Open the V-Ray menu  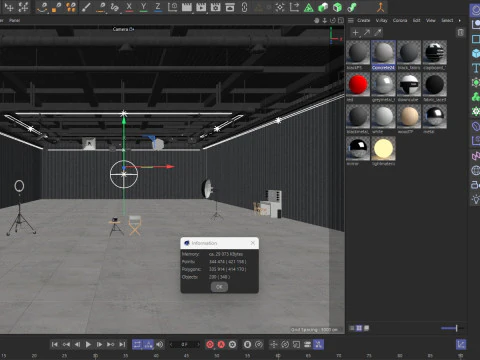tap(382, 20)
